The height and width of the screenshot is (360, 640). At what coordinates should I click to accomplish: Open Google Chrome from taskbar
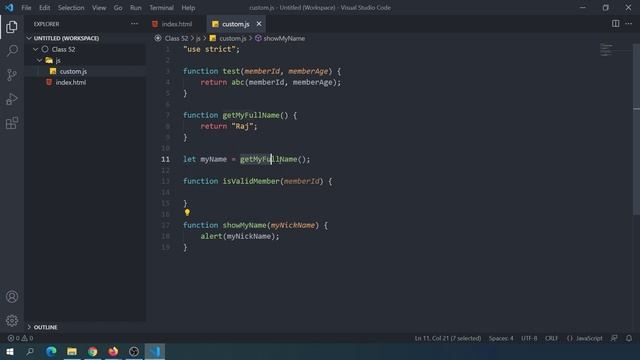93,351
